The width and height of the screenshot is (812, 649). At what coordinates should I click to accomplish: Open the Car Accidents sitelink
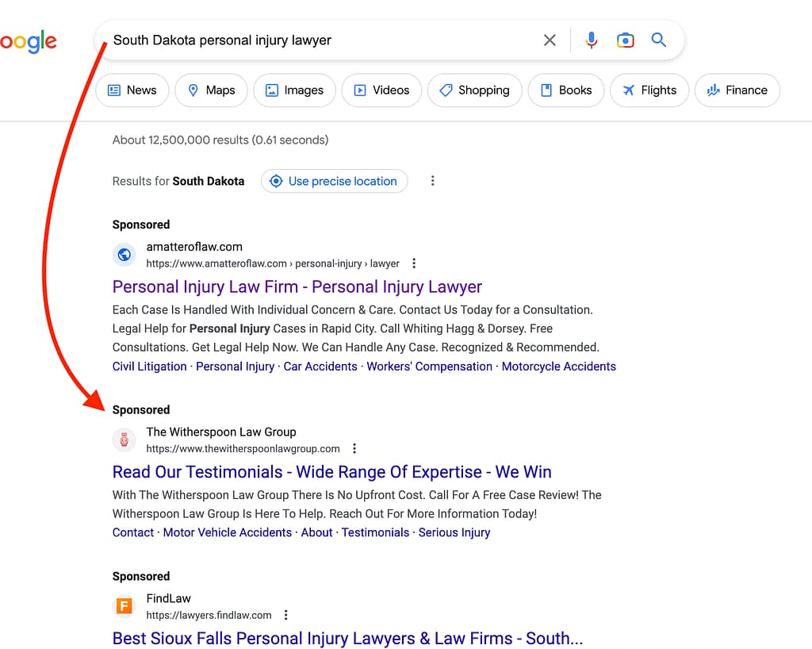pos(320,367)
